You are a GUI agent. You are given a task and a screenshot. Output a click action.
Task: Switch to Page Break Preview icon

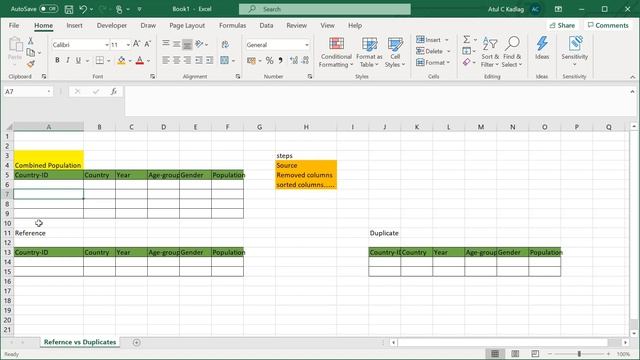click(x=535, y=354)
